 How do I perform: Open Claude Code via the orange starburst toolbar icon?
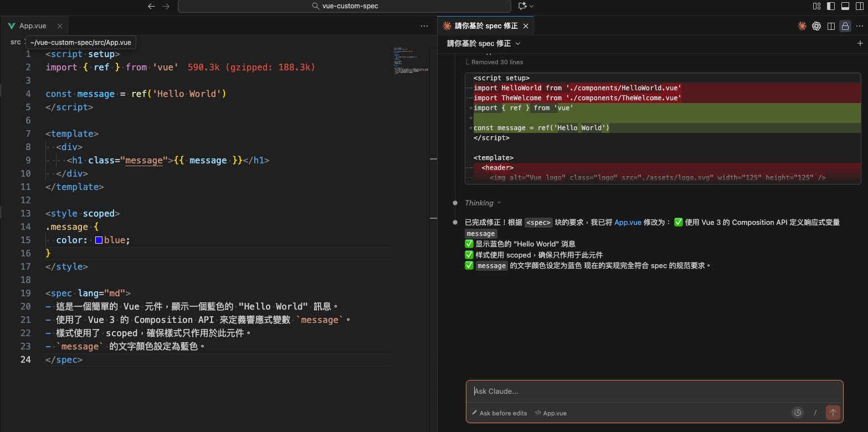(802, 26)
